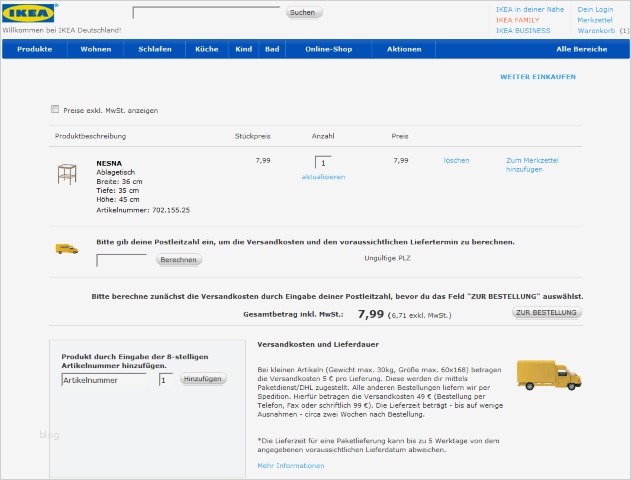
Task: Click the Artikelnummer input field
Action: pyautogui.click(x=104, y=380)
